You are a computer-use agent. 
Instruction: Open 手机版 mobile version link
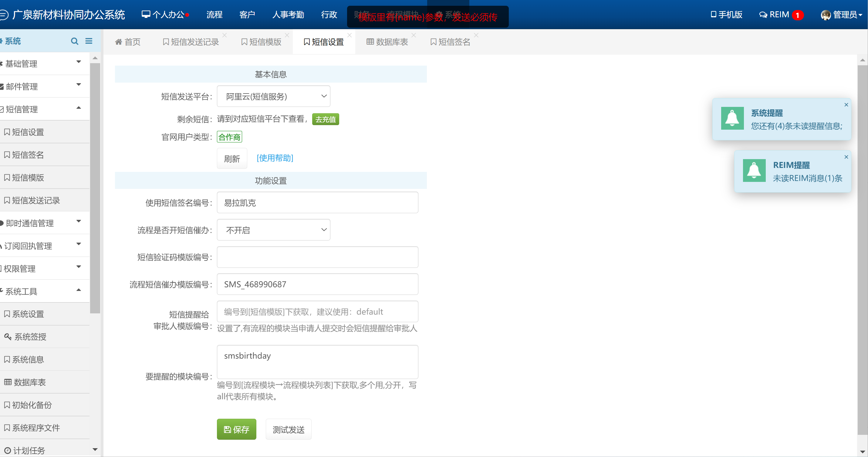pos(727,15)
